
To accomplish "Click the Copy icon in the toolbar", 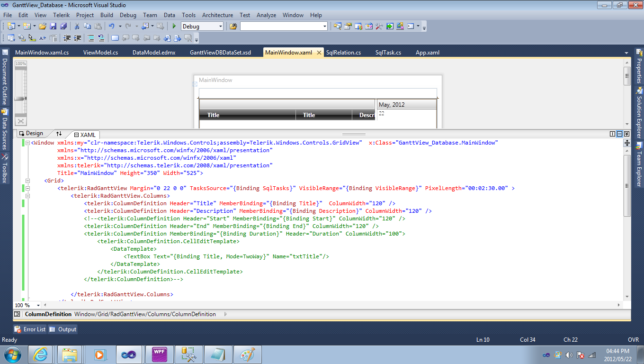I will click(x=88, y=27).
